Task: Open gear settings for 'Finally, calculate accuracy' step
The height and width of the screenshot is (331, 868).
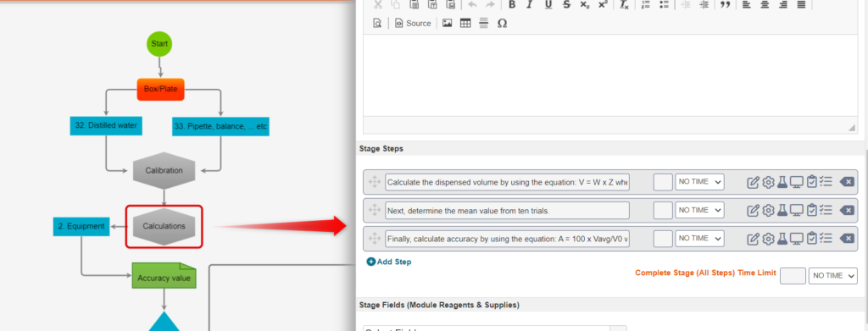Action: pyautogui.click(x=768, y=239)
